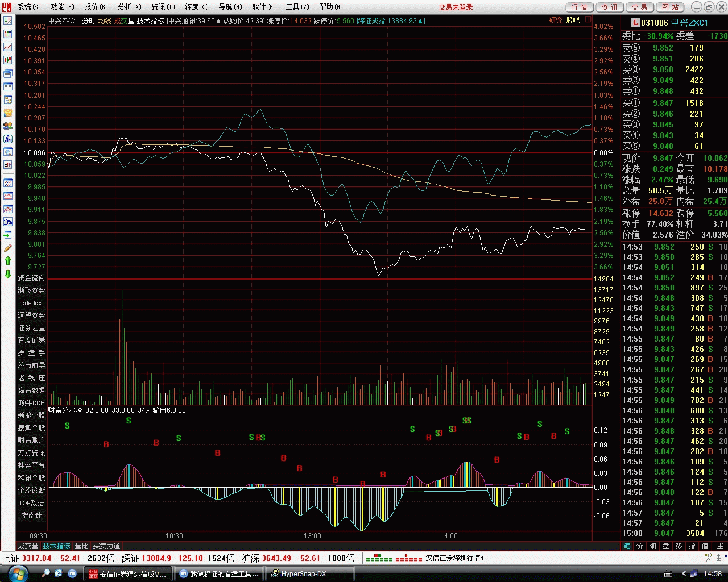Select the ddeddx indicator in the side list
Viewport: 728px width, 582px height.
(x=31, y=303)
